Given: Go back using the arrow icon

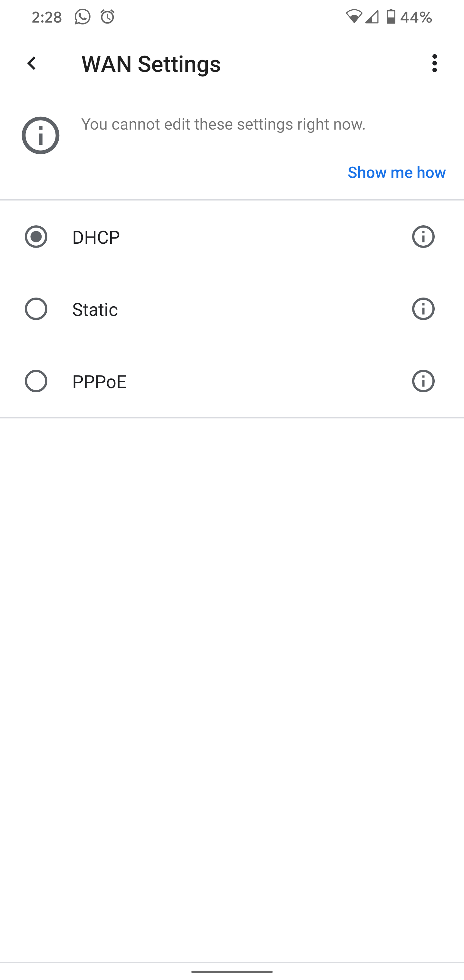Looking at the screenshot, I should pyautogui.click(x=32, y=64).
